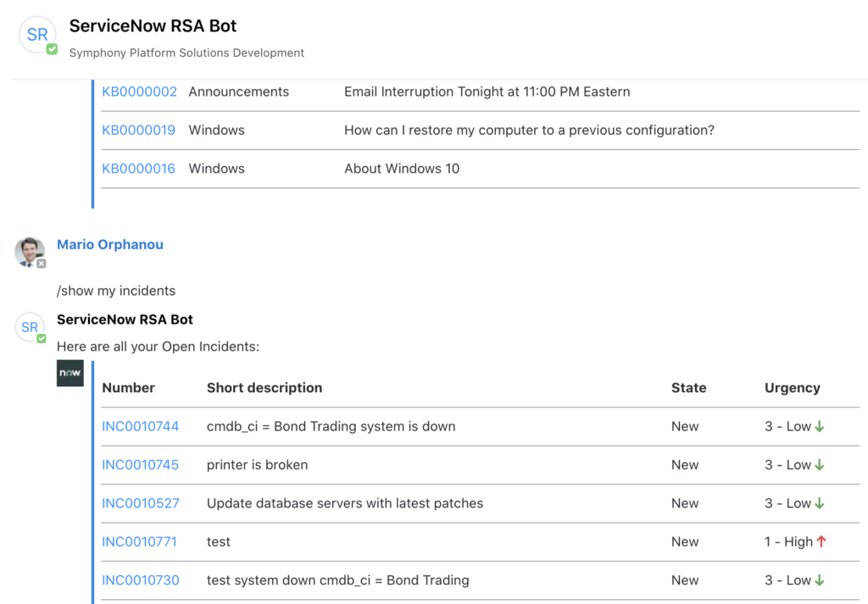Click 'Update database servers with latest patches'
The width and height of the screenshot is (868, 604).
[345, 503]
